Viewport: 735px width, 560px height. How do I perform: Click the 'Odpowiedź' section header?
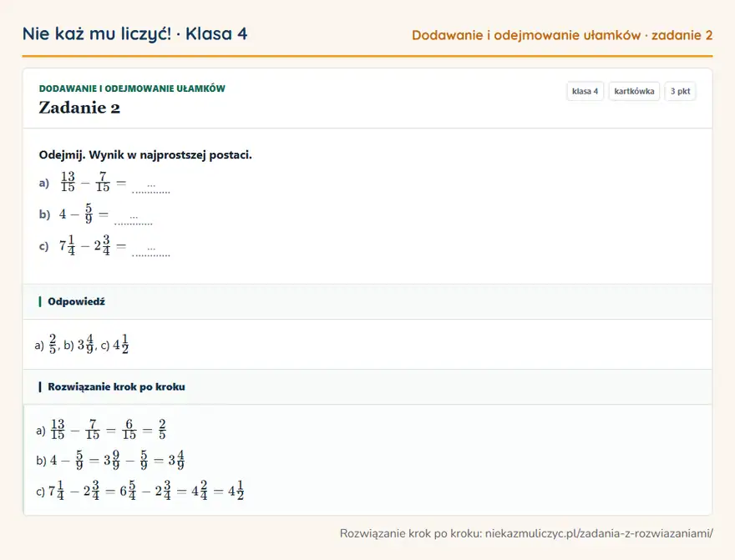(76, 301)
